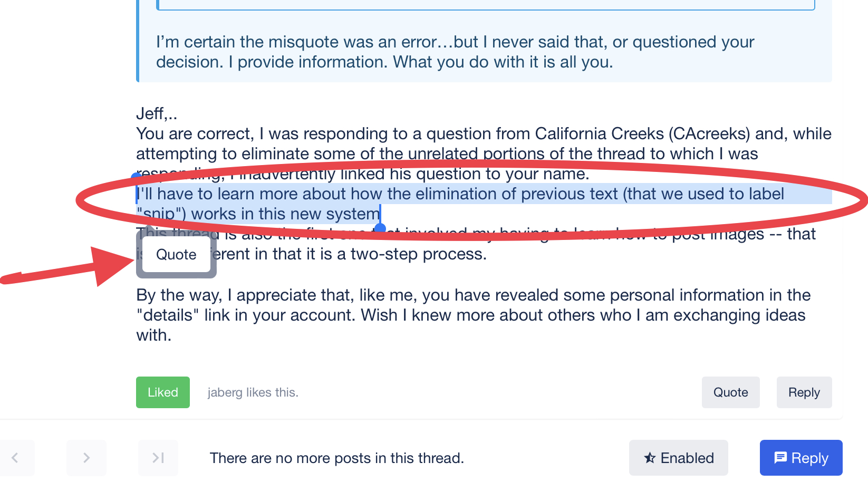This screenshot has height=501, width=868.
Task: Open the 'jaberg likes this' likes list
Action: [253, 392]
